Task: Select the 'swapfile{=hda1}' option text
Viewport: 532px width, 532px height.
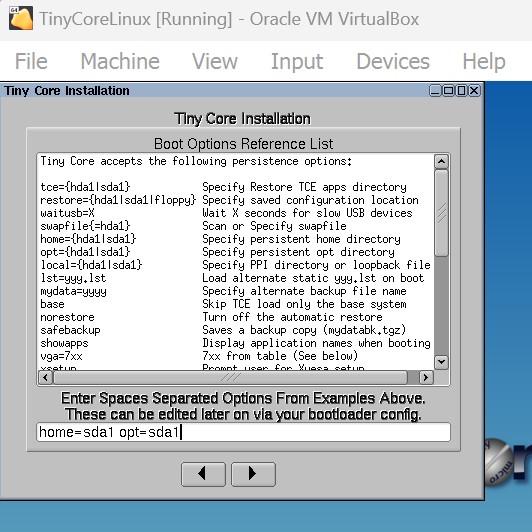Action: click(85, 226)
